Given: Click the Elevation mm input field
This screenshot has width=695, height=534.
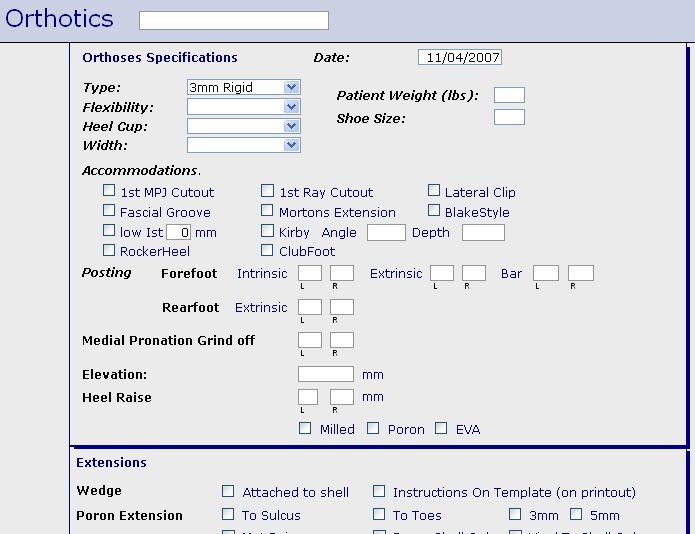Looking at the screenshot, I should pos(326,374).
